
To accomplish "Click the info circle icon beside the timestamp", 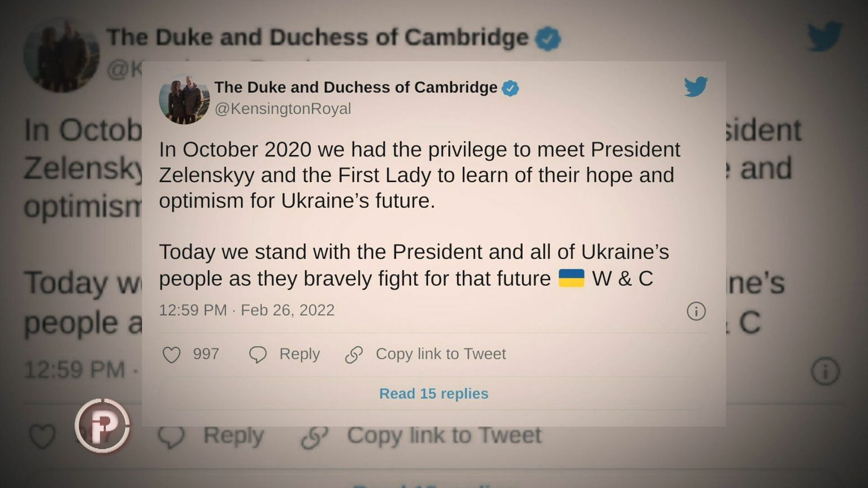I will 696,311.
